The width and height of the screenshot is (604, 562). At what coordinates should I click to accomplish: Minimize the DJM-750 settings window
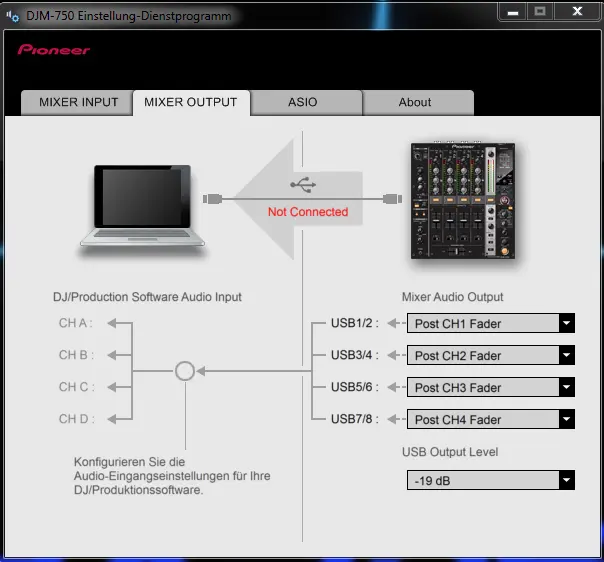[514, 12]
